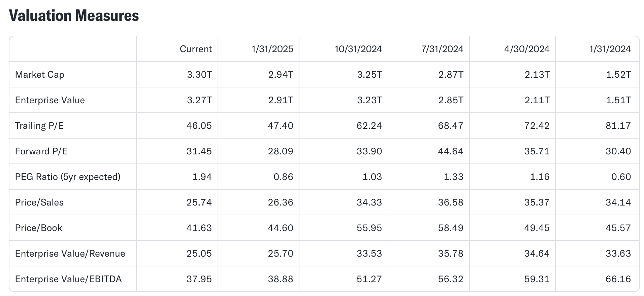
Task: Click the current Market Cap value 3.30T
Action: [x=199, y=75]
